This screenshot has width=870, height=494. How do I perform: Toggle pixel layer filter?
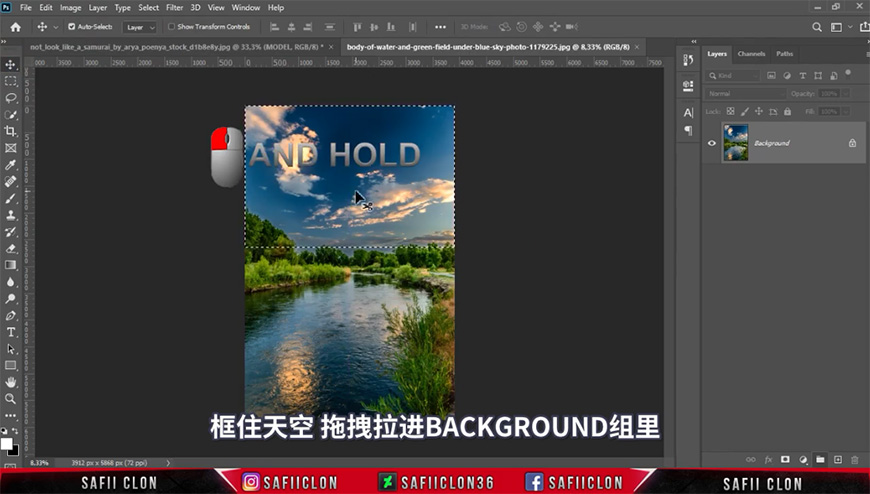pyautogui.click(x=771, y=75)
